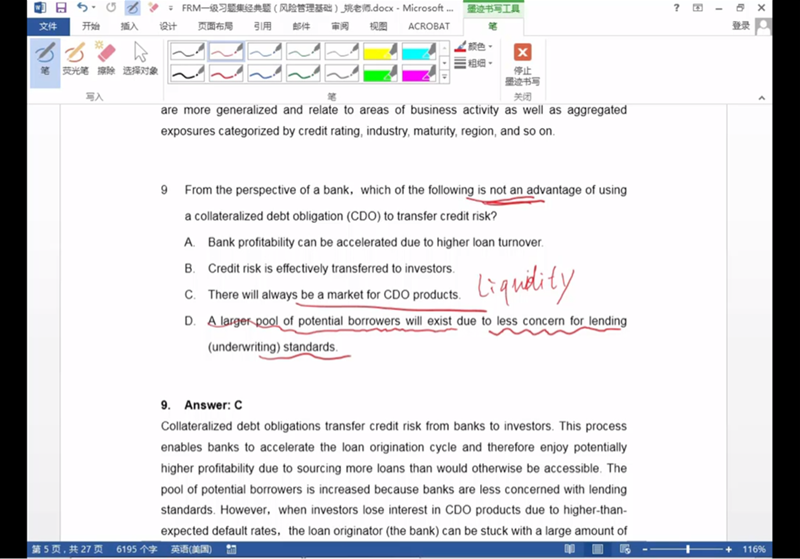This screenshot has height=559, width=800.
Task: Pick the thick red pen style
Action: [226, 73]
